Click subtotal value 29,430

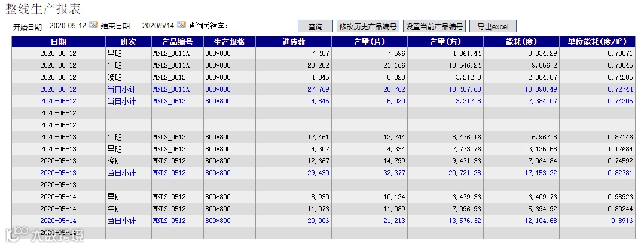click(x=319, y=173)
